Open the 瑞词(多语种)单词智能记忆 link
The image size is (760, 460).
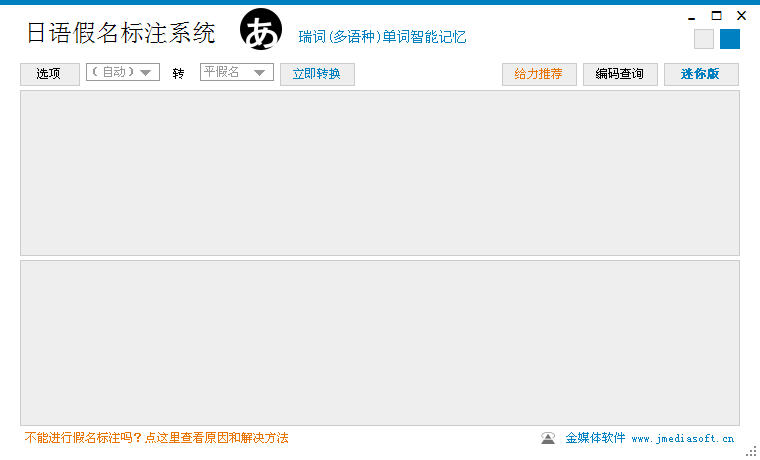tap(382, 37)
